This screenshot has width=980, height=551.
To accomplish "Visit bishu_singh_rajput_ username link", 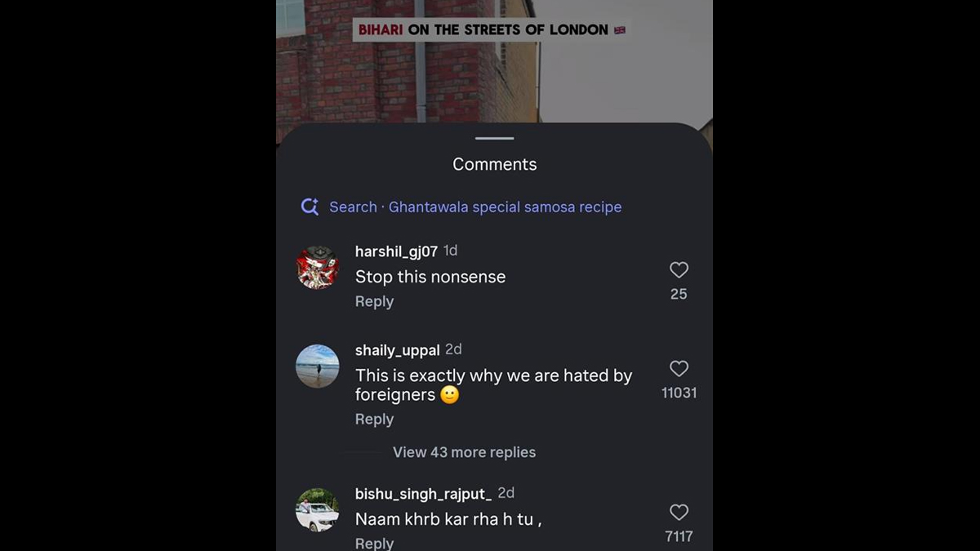I will tap(423, 494).
